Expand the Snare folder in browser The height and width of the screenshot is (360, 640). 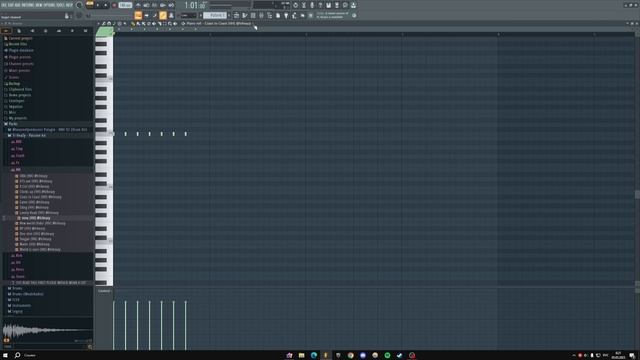(20, 276)
